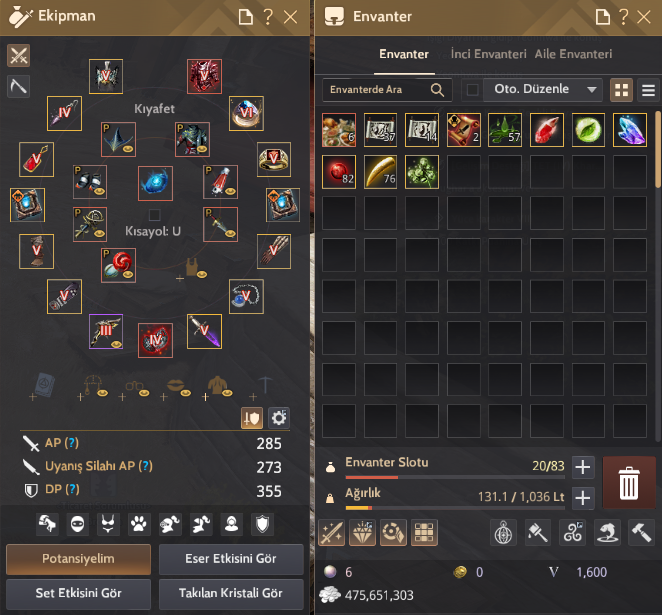The image size is (662, 615).
Task: Toggle the checkbox beside Oto. Düzenle
Action: [472, 89]
